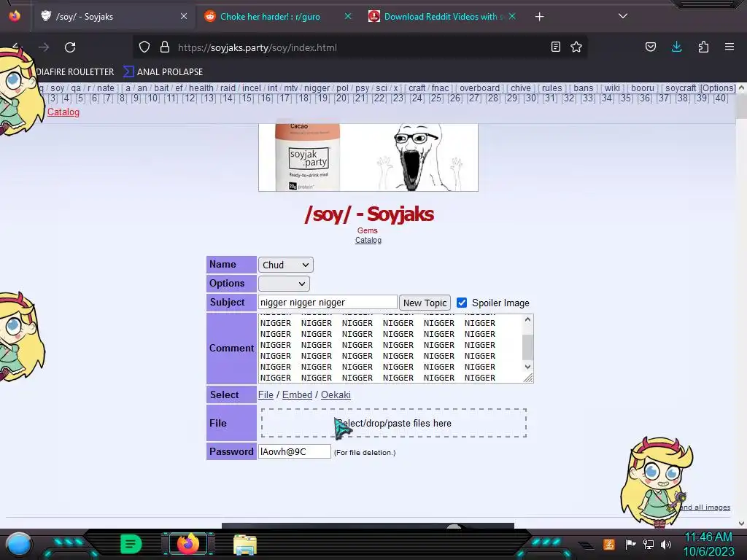Click the comment box scroll-up arrow
Viewport: 747px width, 560px height.
point(527,319)
